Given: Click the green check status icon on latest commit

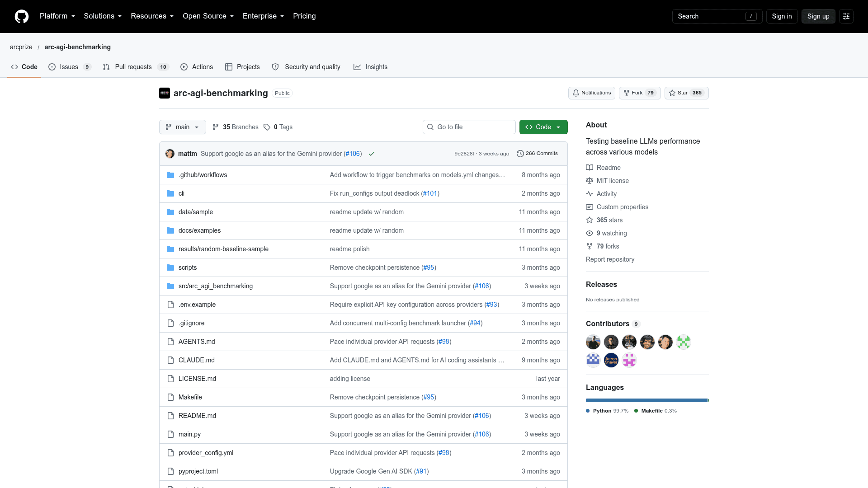Looking at the screenshot, I should point(372,154).
